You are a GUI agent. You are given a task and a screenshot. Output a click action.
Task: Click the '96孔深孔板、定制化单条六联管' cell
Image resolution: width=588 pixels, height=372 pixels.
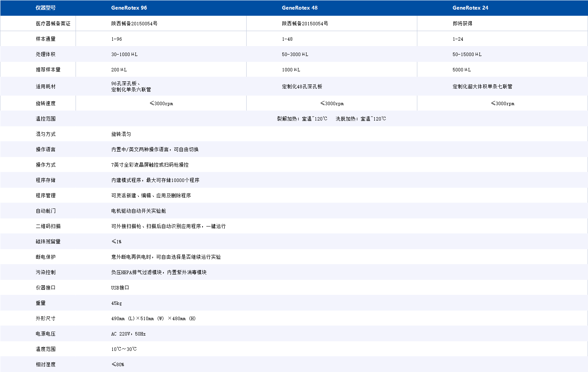(131, 86)
